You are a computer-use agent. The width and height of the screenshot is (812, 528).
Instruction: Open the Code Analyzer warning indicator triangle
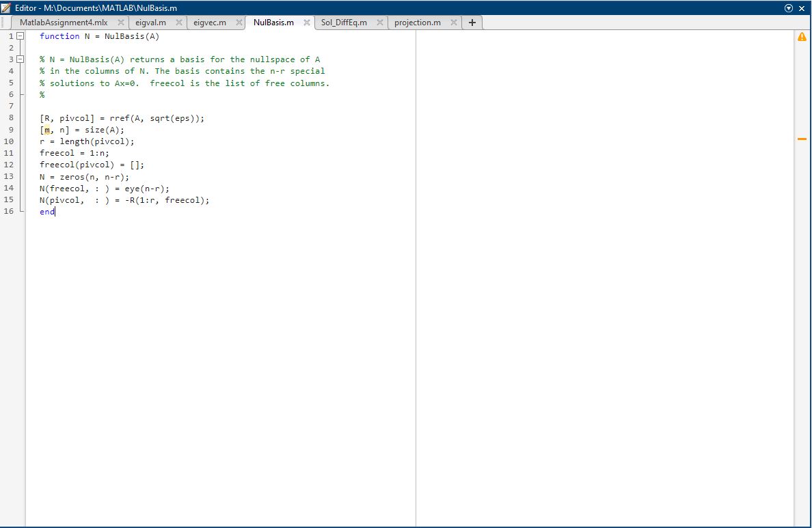[802, 37]
